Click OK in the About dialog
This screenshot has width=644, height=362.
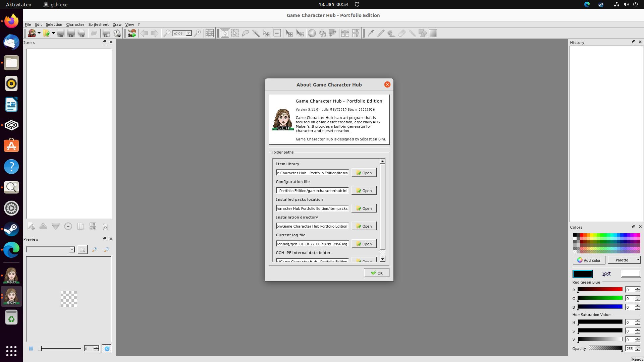coord(376,273)
